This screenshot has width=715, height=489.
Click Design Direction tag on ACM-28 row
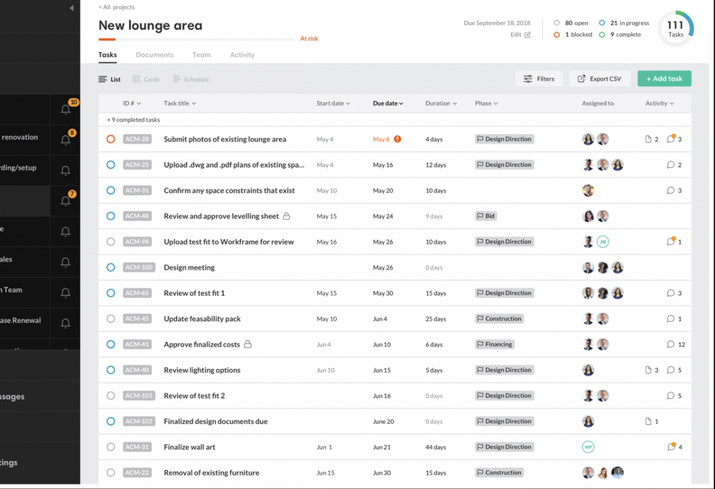[504, 139]
